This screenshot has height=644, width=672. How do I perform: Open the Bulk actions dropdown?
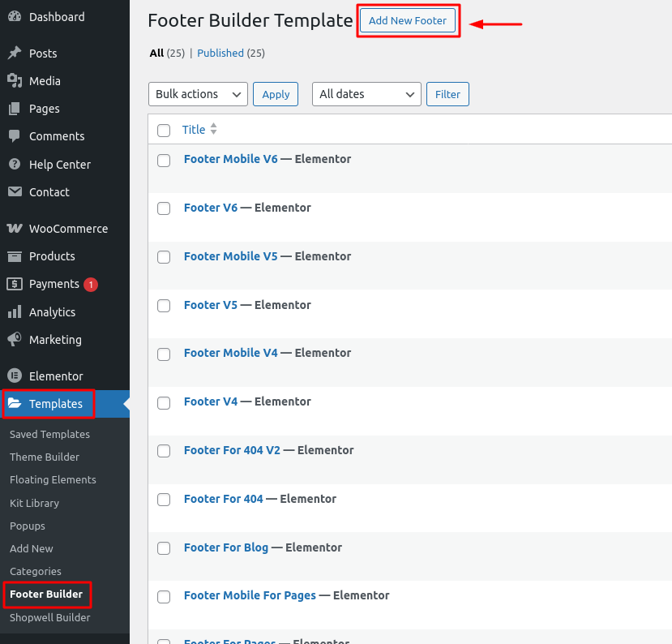click(x=198, y=94)
